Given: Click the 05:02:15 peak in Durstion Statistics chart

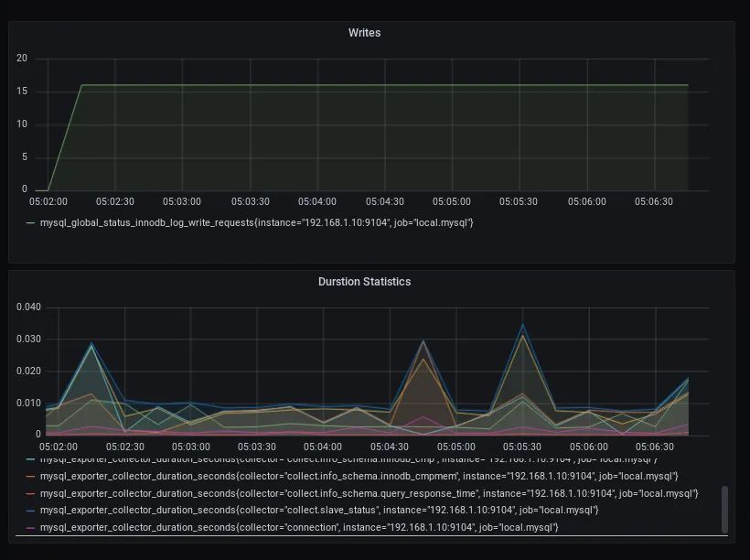Looking at the screenshot, I should click(x=91, y=343).
